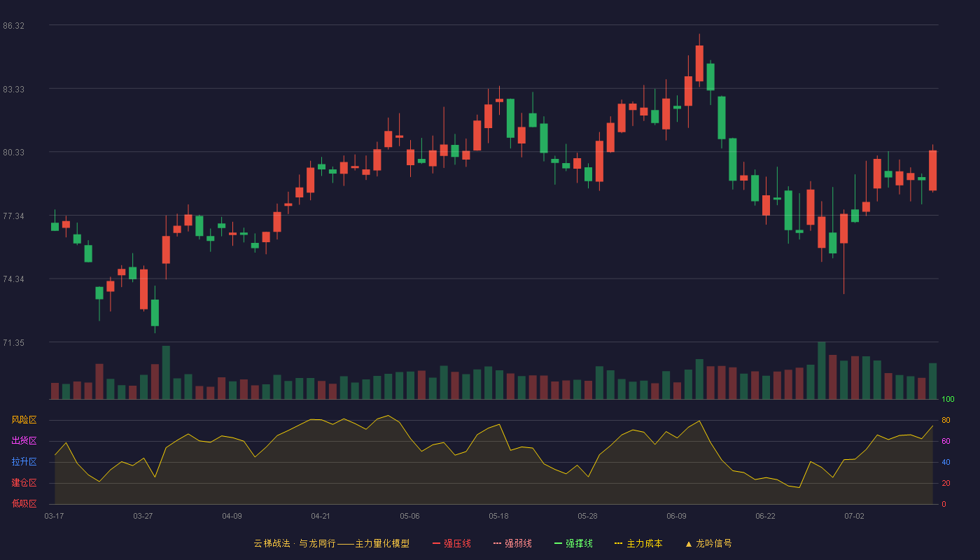Select the 建仓区 zone label
This screenshot has width=980, height=560.
pyautogui.click(x=24, y=483)
